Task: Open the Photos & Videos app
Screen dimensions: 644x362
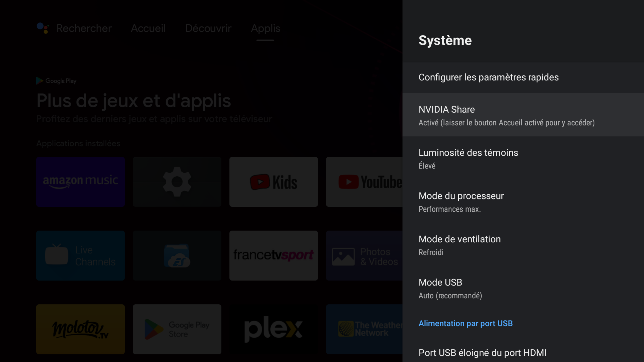Action: 364,255
